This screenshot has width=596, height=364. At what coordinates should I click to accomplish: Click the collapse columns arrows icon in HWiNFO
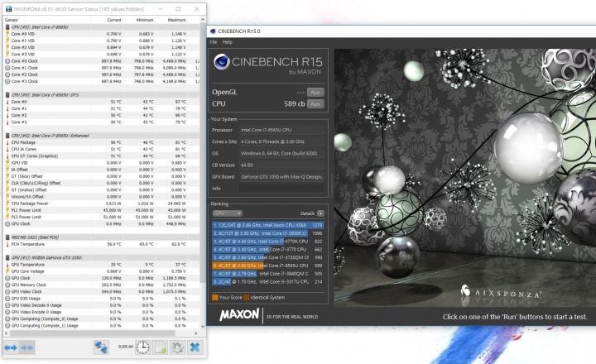[26, 347]
